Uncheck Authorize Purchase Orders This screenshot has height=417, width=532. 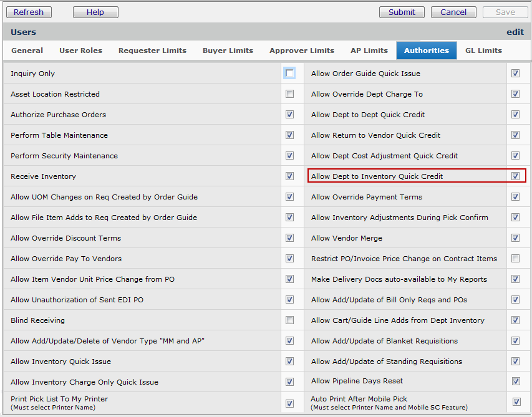(289, 115)
